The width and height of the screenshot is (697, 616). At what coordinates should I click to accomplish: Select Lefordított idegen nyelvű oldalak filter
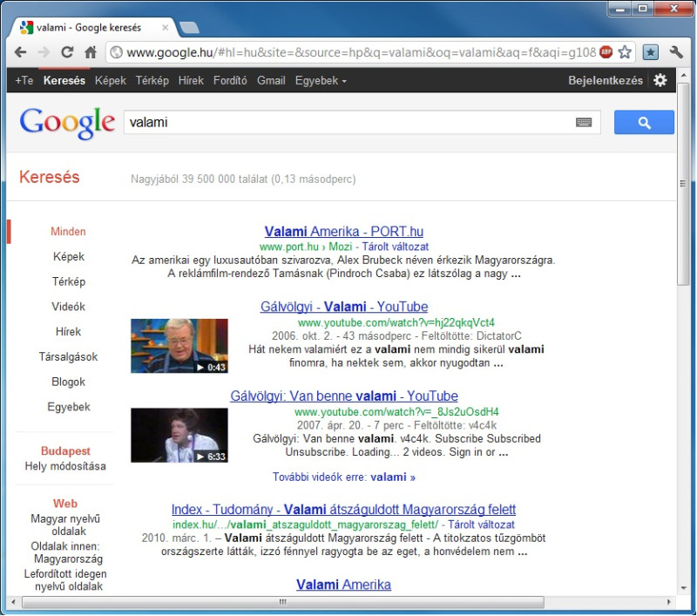coord(66,580)
